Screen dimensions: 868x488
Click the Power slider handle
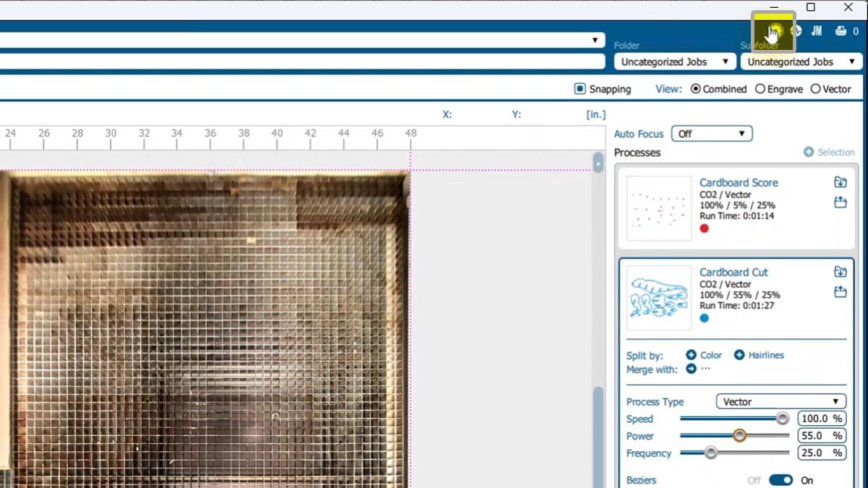(x=739, y=436)
